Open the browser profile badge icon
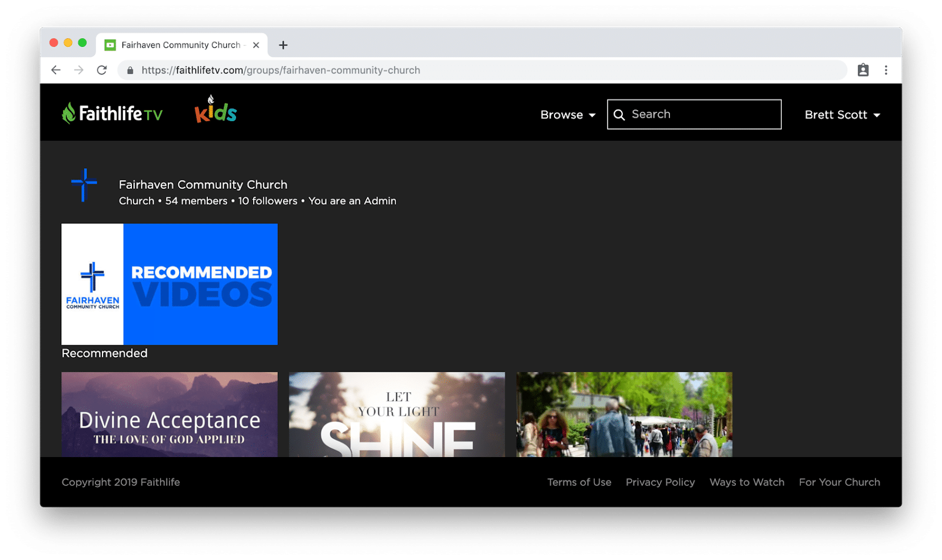942x560 pixels. tap(863, 70)
